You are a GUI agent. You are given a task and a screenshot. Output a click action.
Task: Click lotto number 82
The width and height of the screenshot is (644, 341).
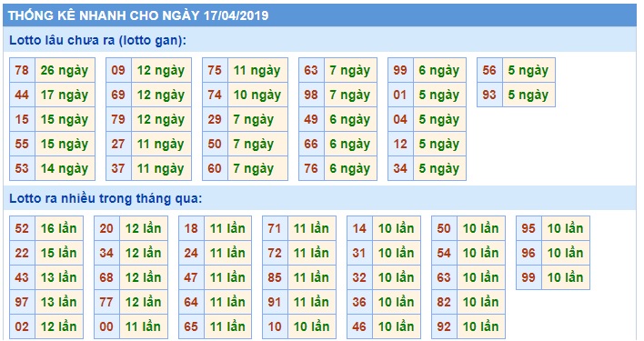point(444,302)
